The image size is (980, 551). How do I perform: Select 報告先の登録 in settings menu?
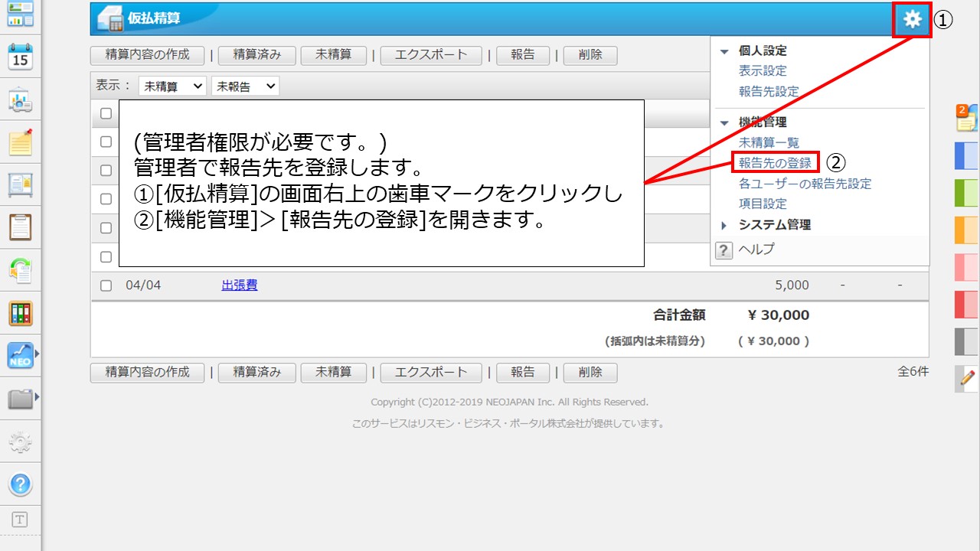point(774,163)
